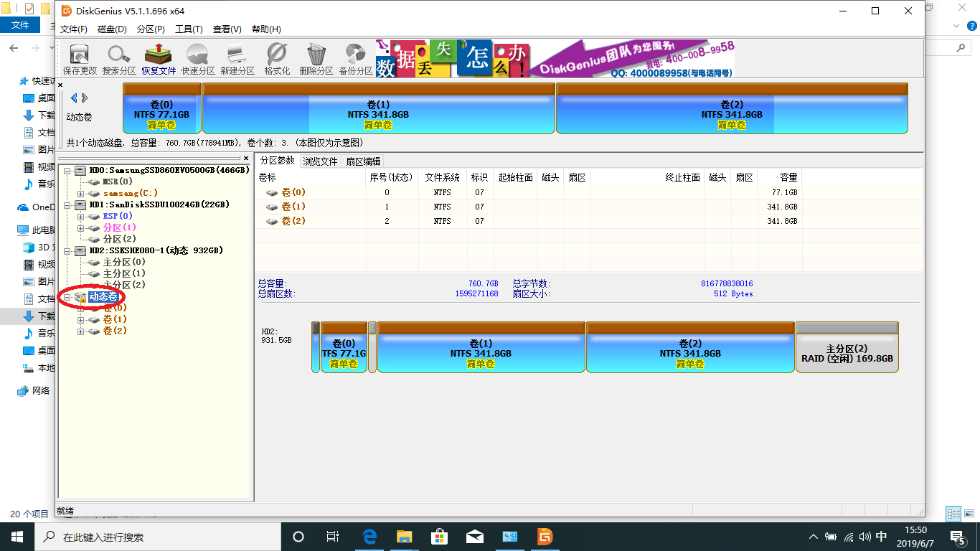This screenshot has height=551, width=980.
Task: Open the Windows Start menu
Action: click(17, 537)
